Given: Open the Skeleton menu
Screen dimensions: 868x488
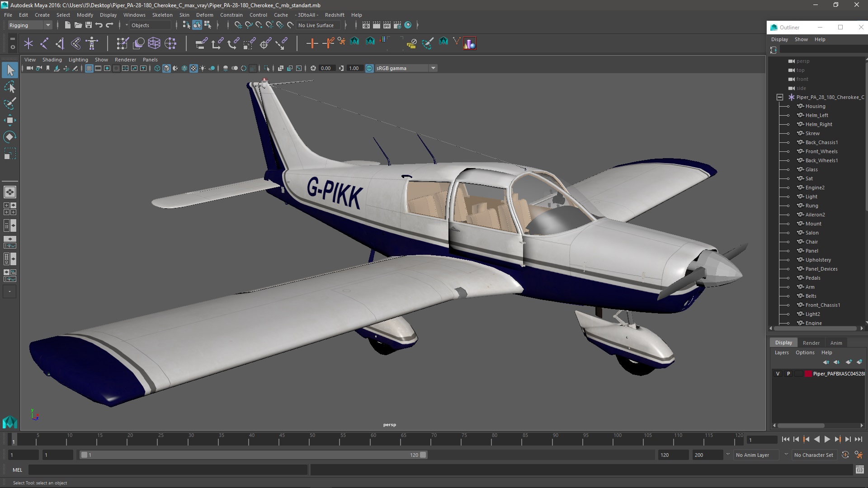Looking at the screenshot, I should (162, 15).
